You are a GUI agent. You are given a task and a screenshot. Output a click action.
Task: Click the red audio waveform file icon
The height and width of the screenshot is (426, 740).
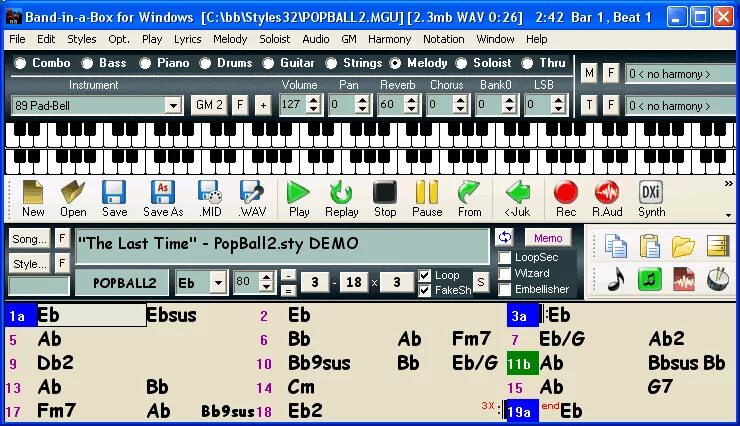[x=683, y=279]
